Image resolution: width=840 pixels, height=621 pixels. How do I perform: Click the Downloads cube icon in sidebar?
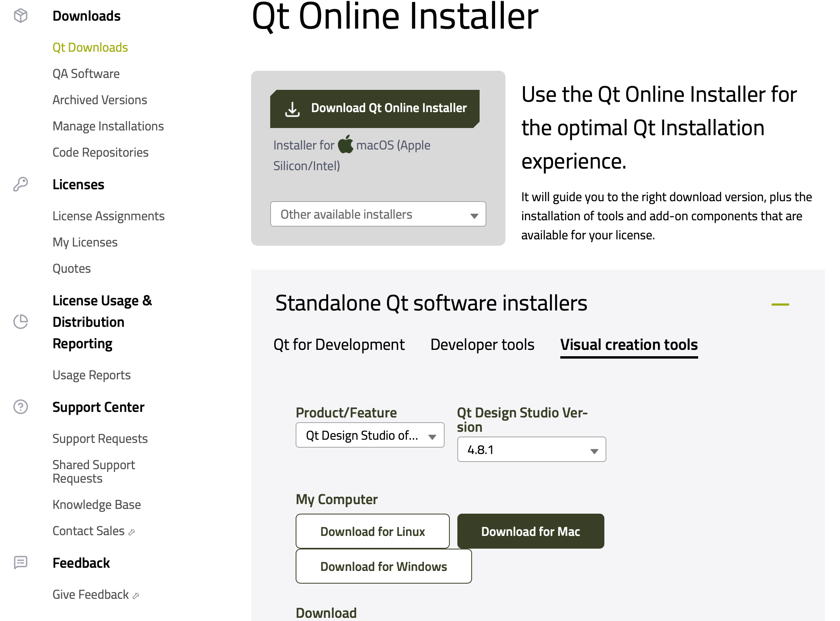pyautogui.click(x=21, y=16)
